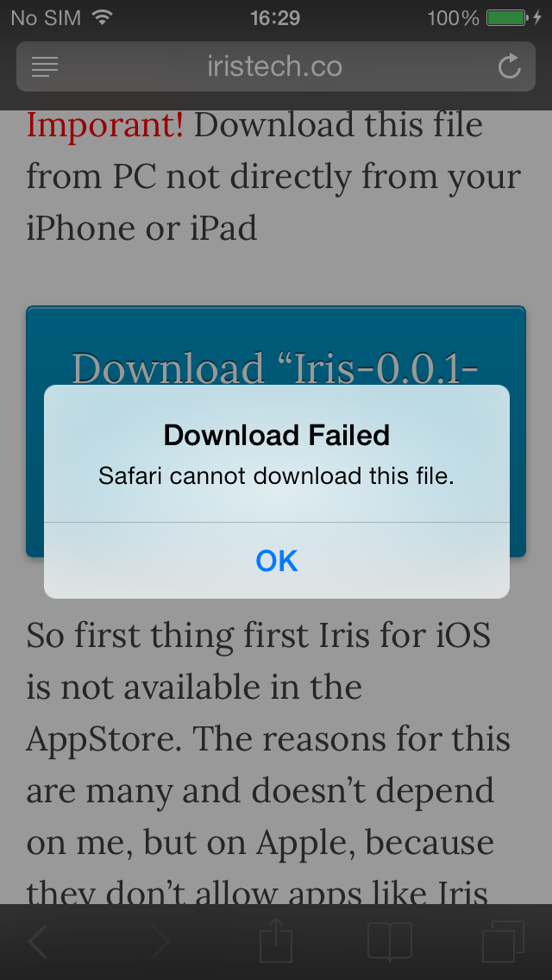Tap the green battery icon

click(x=508, y=17)
